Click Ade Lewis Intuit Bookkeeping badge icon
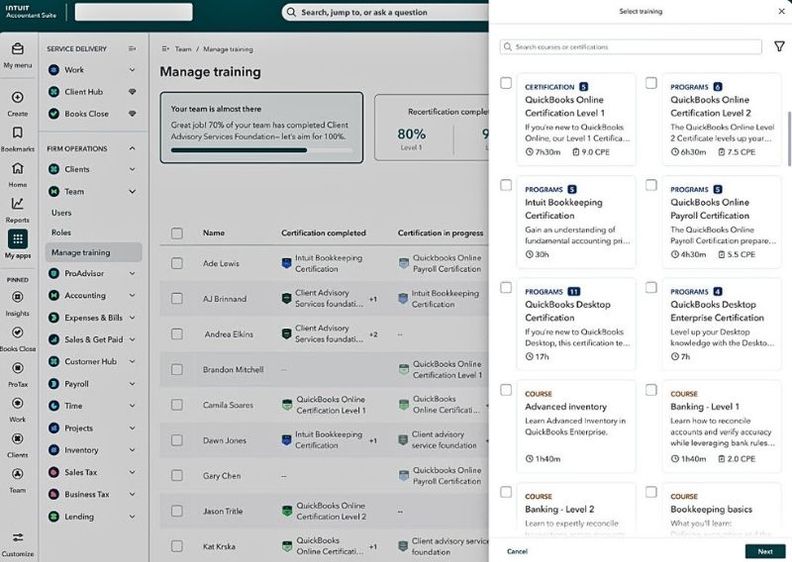This screenshot has height=562, width=792. [x=286, y=263]
